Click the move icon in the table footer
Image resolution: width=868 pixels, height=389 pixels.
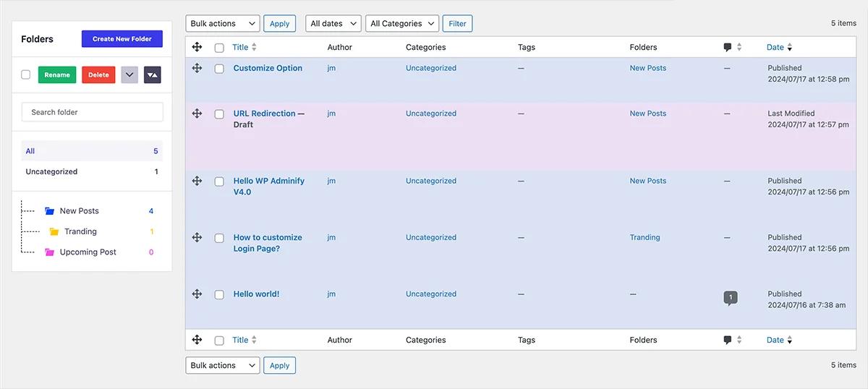coord(197,340)
